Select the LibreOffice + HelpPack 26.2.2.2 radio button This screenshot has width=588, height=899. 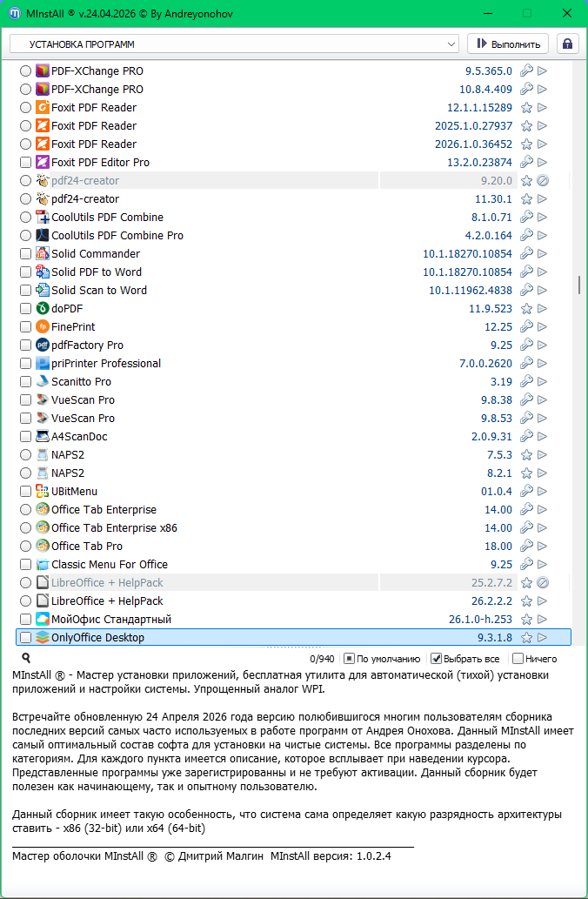pos(25,601)
